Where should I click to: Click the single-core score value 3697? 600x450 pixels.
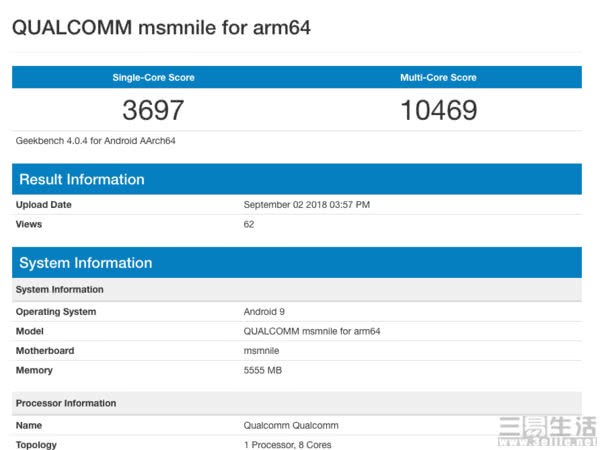pos(153,110)
